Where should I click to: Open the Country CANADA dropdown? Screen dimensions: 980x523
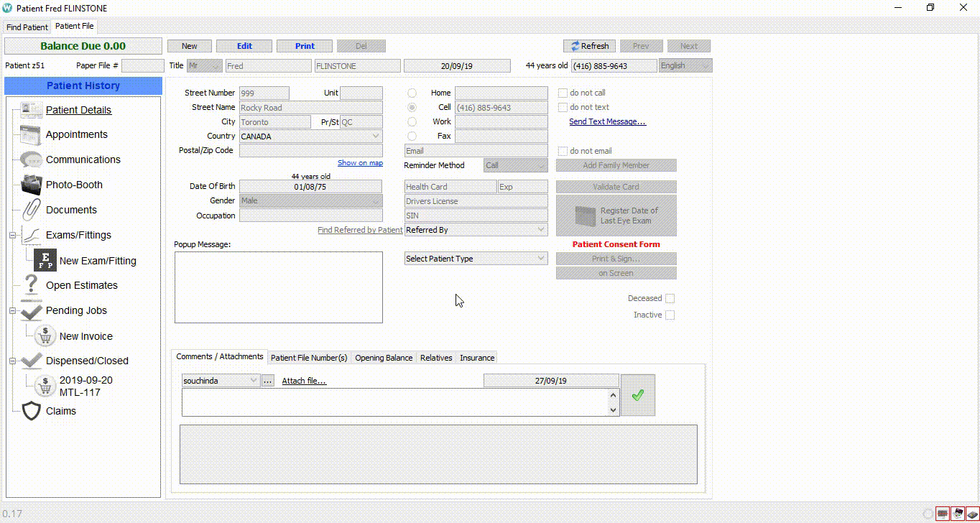coord(310,136)
